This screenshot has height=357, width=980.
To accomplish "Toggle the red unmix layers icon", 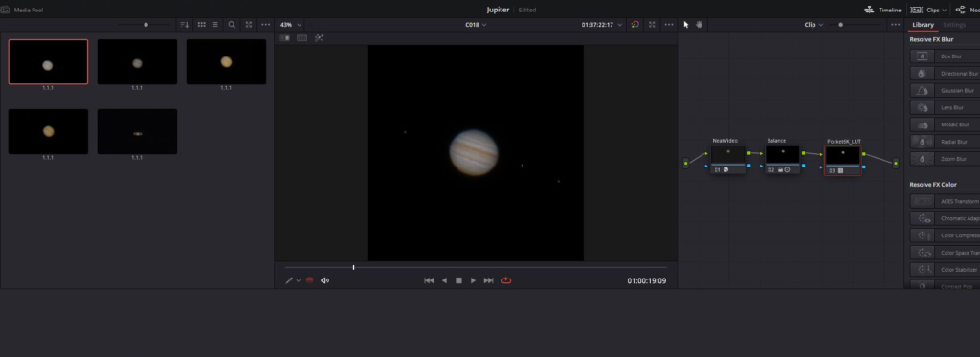I will [309, 280].
